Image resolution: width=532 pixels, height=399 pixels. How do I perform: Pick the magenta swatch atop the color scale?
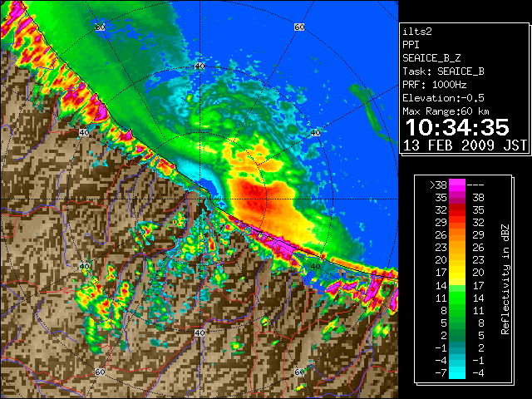pos(457,185)
